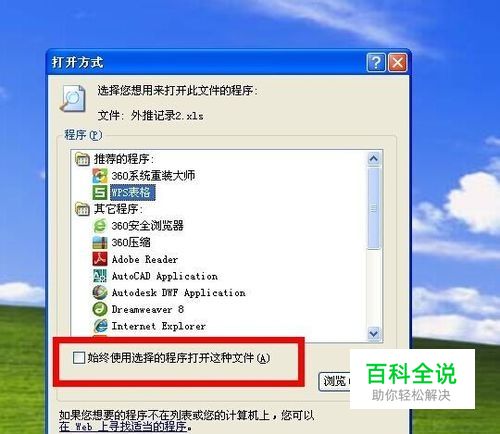Screen dimensions: 500x434
Task: Select the AutoCAD Application icon
Action: coord(100,276)
